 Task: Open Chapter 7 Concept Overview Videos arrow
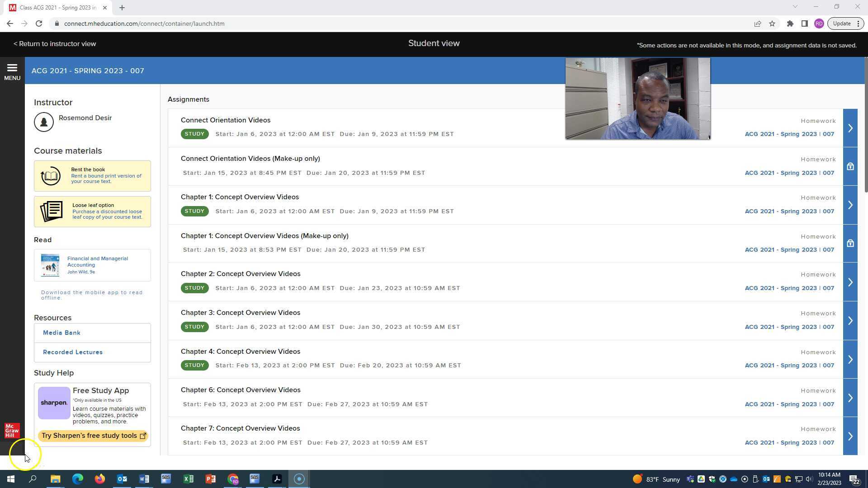850,436
